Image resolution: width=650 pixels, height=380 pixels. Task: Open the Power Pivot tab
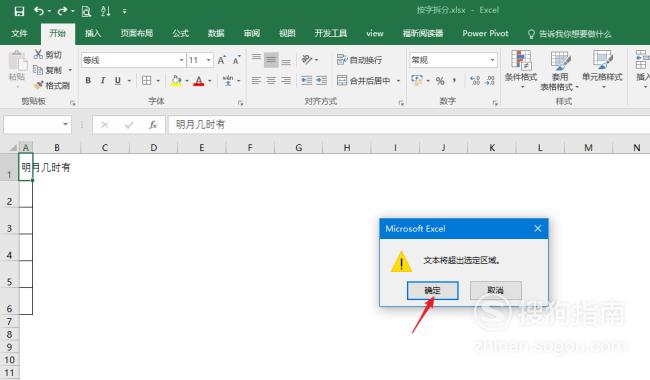coord(485,34)
